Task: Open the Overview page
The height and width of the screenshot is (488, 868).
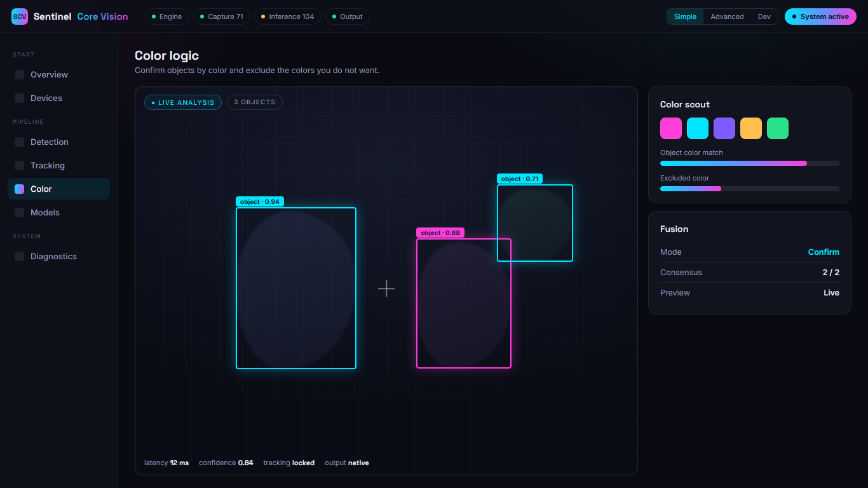Action: 58,74
